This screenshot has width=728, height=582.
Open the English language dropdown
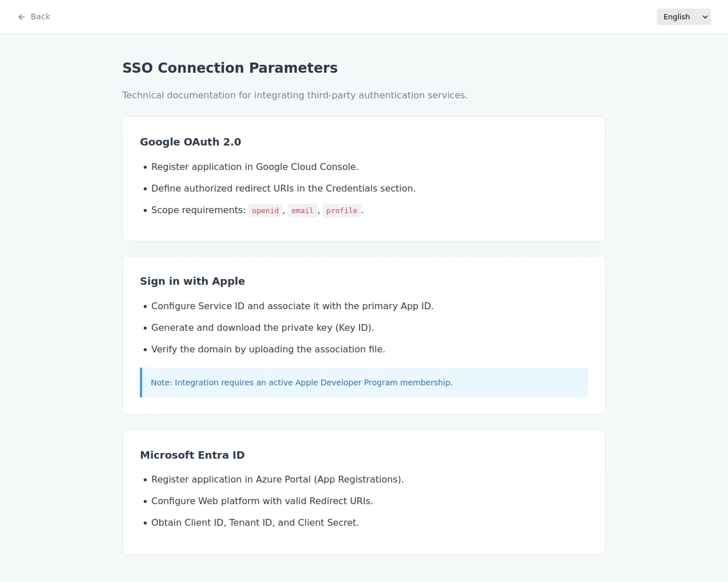click(684, 17)
